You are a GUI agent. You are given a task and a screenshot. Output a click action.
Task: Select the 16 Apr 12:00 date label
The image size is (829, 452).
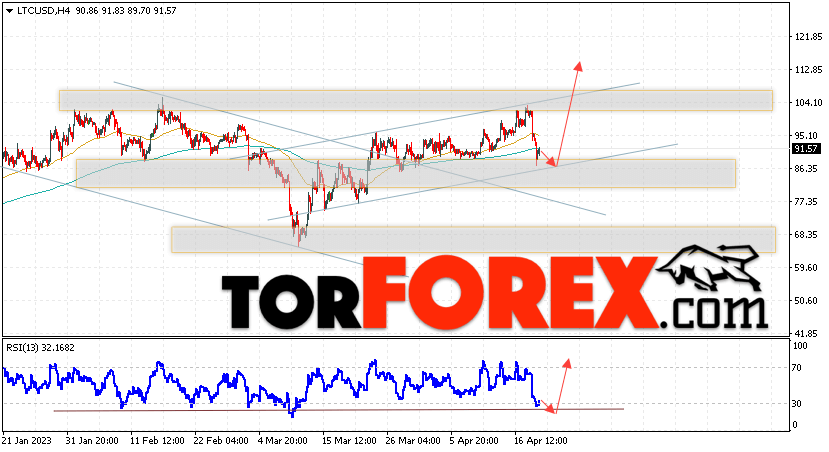coord(541,440)
